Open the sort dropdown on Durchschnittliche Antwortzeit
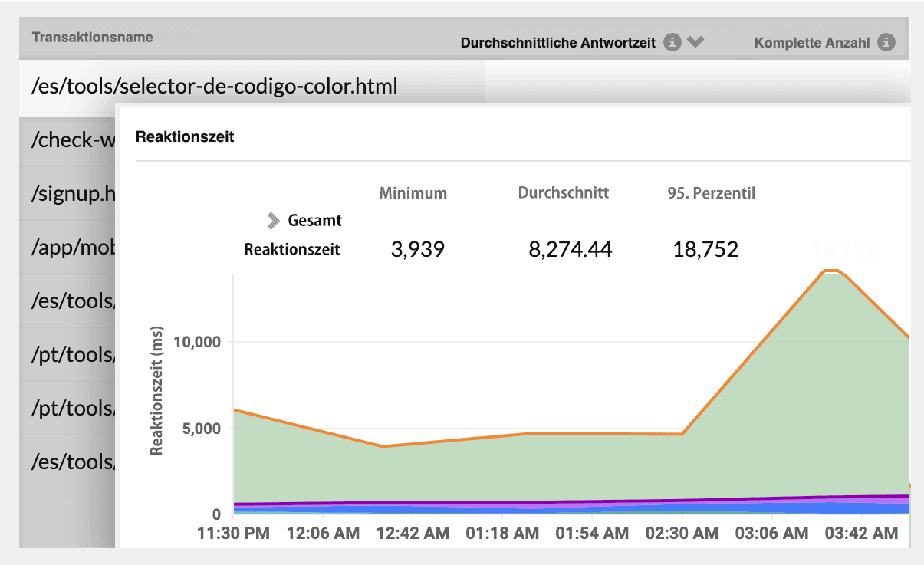 pyautogui.click(x=695, y=43)
